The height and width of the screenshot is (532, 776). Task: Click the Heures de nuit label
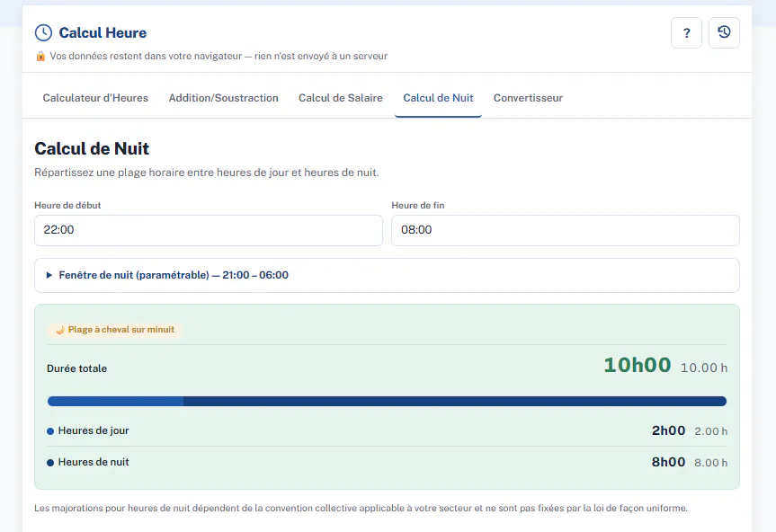click(94, 462)
